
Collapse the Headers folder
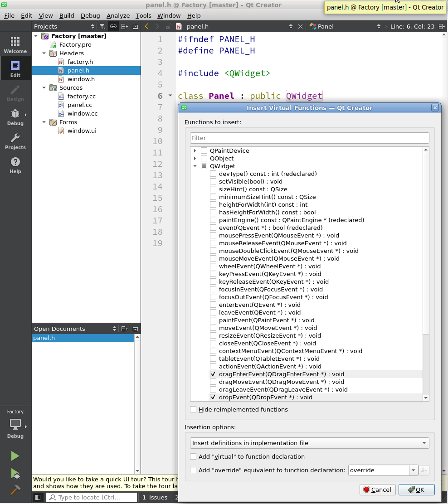point(44,53)
